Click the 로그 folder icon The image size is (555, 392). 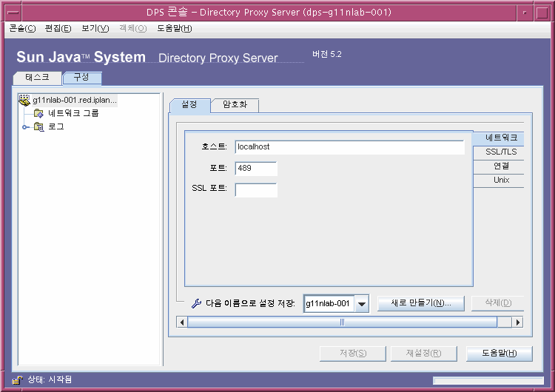(38, 126)
